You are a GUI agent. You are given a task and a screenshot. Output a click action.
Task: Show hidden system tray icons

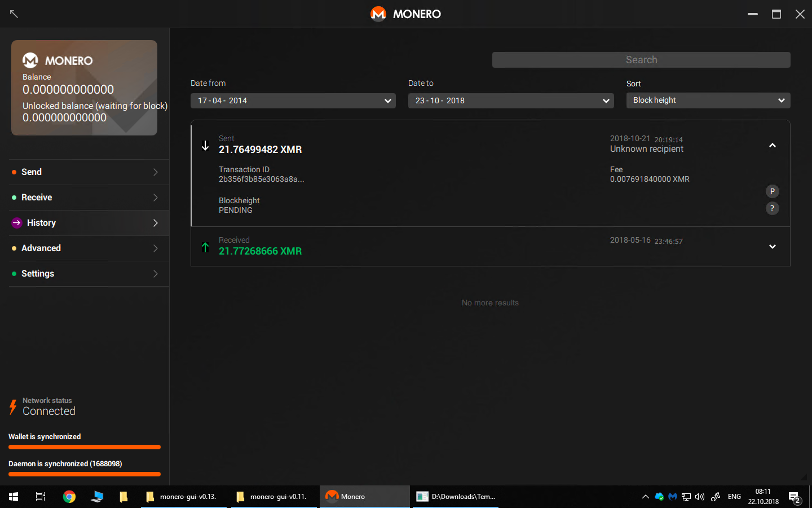[x=645, y=497]
